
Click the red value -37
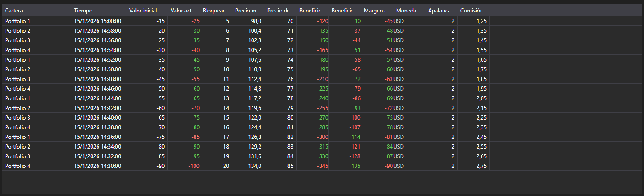pyautogui.click(x=345, y=31)
